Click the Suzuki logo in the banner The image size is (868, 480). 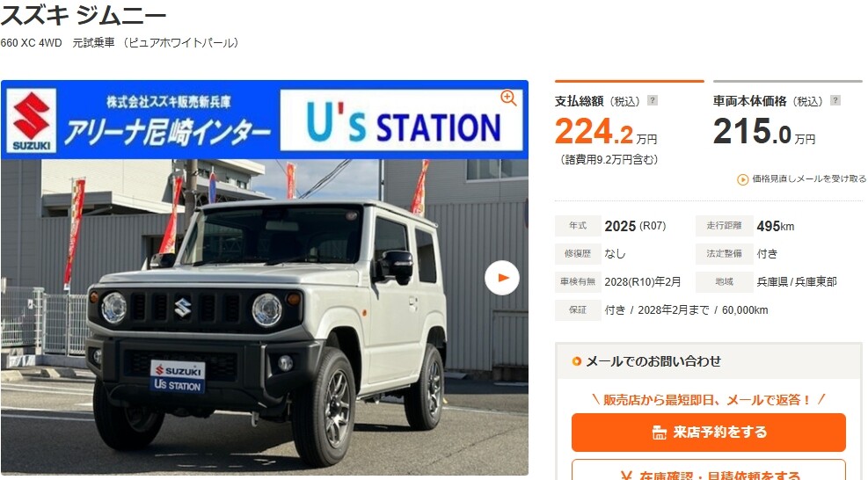click(32, 120)
